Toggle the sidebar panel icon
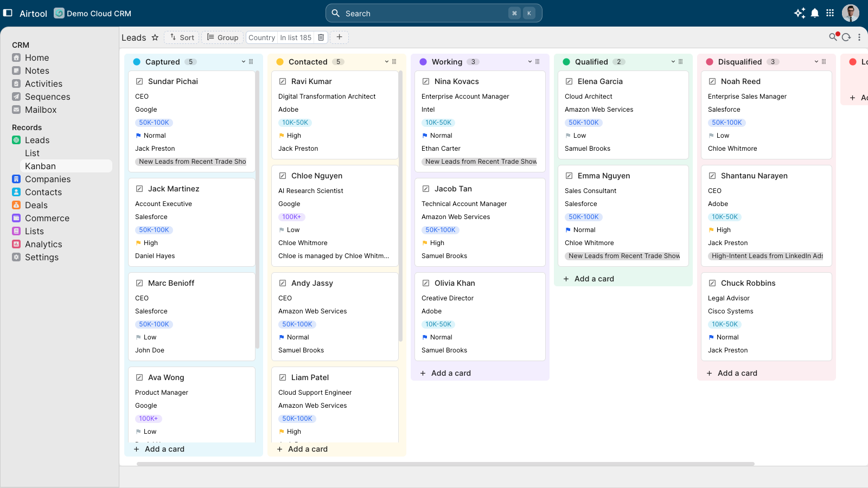This screenshot has width=868, height=488. pyautogui.click(x=8, y=13)
